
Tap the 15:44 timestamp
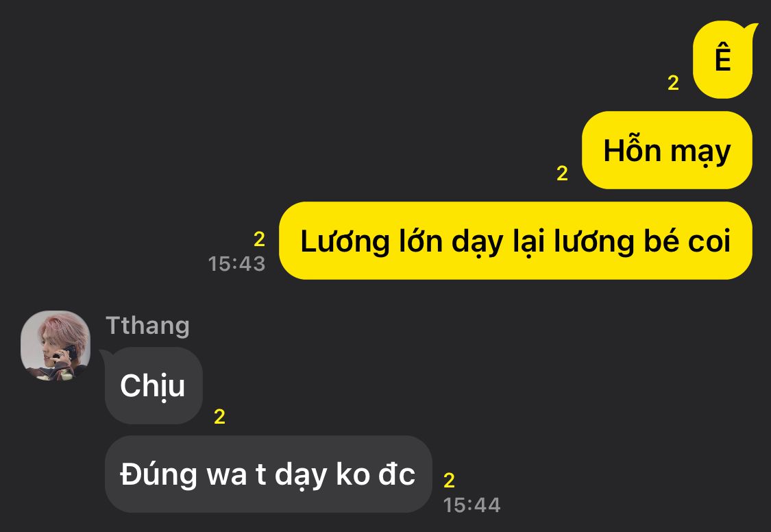tap(472, 505)
